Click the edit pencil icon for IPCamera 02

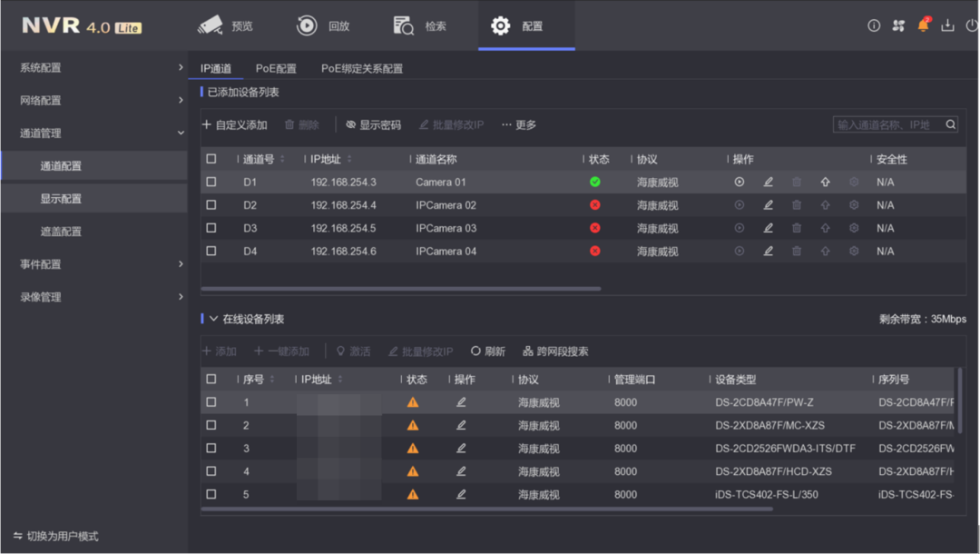[x=768, y=205]
